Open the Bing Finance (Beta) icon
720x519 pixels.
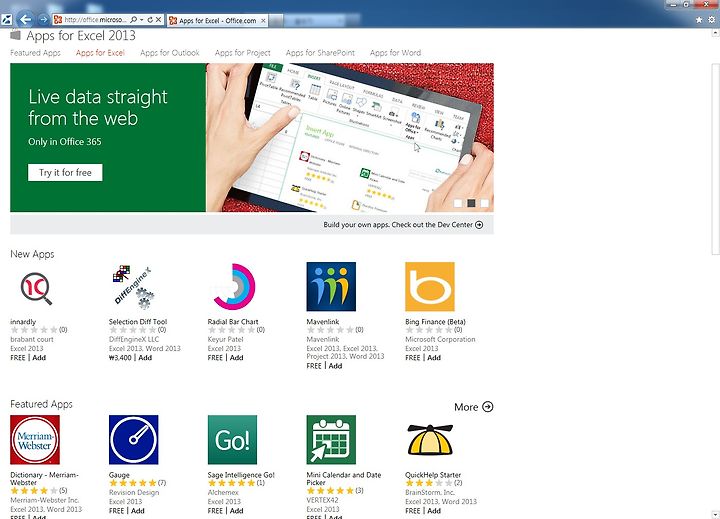[x=430, y=287]
